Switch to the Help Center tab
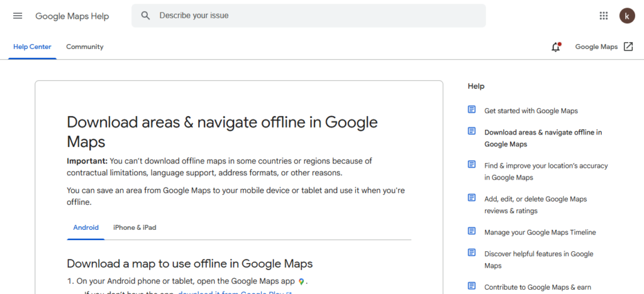The width and height of the screenshot is (644, 294). click(x=32, y=46)
